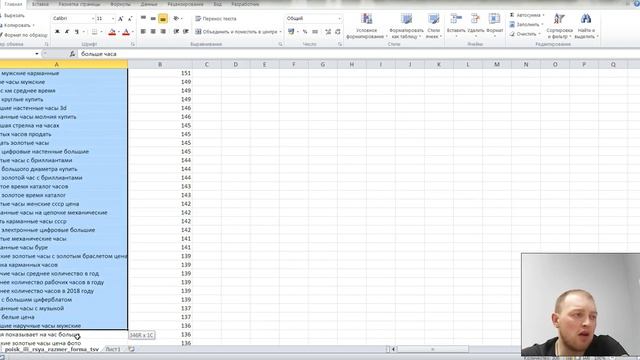Open the Формат cells menu
Image resolution: width=640 pixels, height=360 pixels.
click(x=494, y=25)
